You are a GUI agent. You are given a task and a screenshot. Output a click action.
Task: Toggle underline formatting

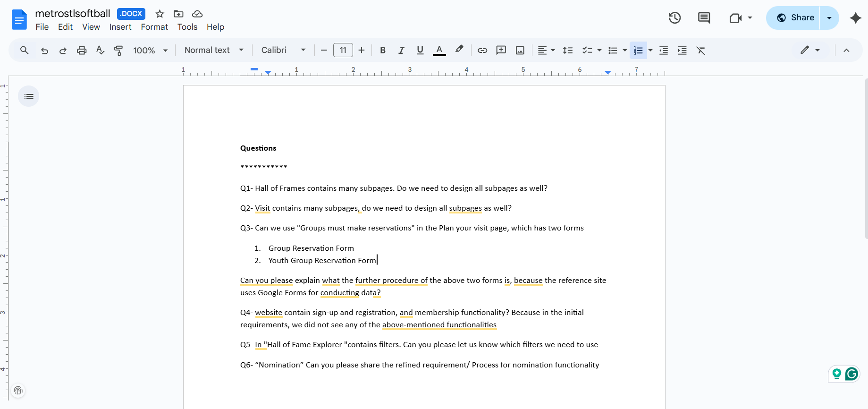point(420,51)
